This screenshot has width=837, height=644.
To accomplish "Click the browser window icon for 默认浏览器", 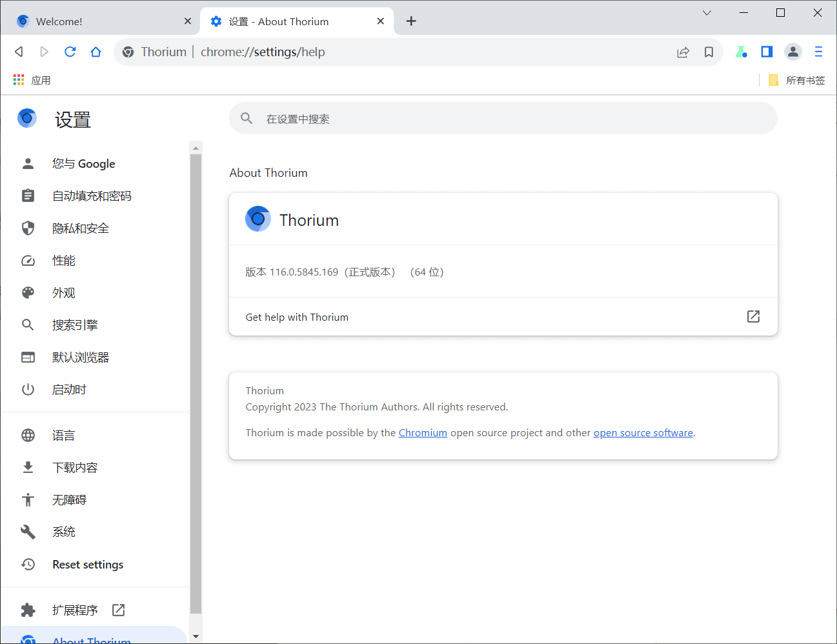I will (x=28, y=357).
